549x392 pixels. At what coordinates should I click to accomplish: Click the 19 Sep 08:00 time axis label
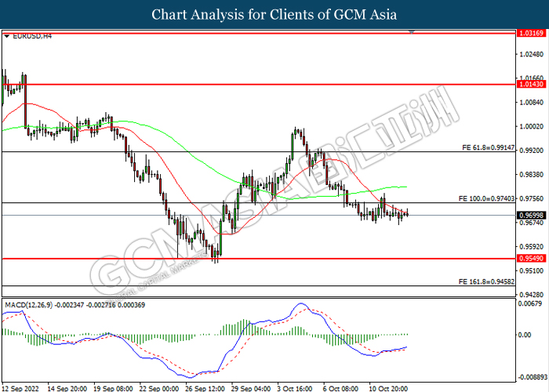tap(113, 389)
